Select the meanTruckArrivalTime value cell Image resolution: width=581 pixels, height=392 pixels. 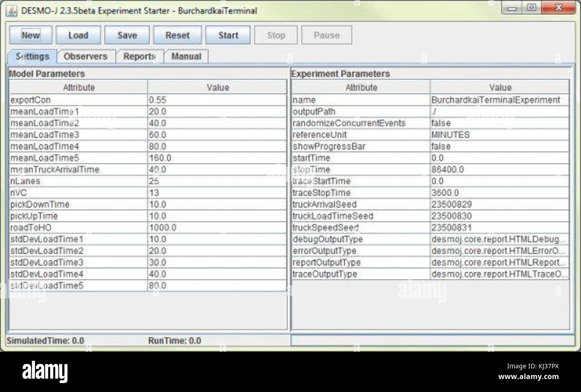pos(217,170)
